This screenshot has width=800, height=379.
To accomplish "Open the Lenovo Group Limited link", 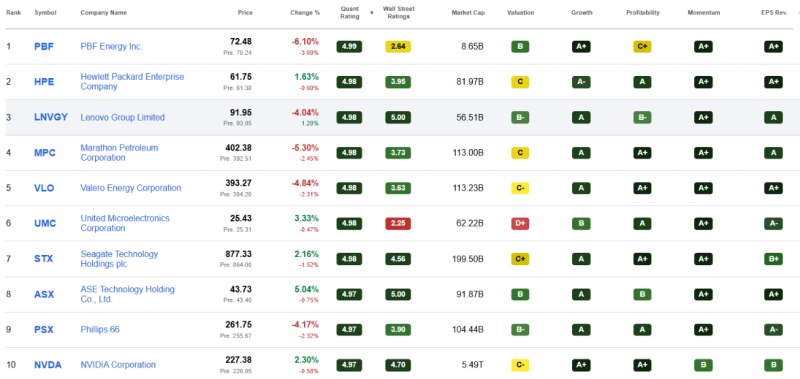I will [122, 117].
